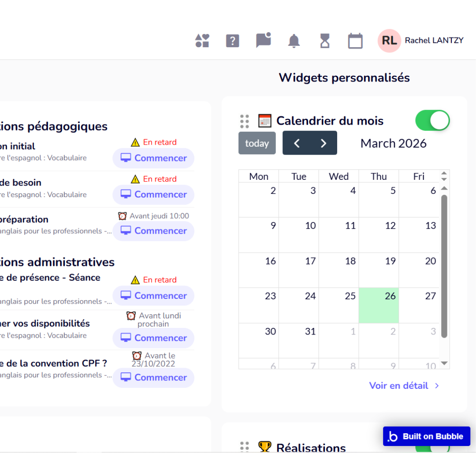
Task: Click the calendar vertical scrollbar thumb
Action: [444, 264]
